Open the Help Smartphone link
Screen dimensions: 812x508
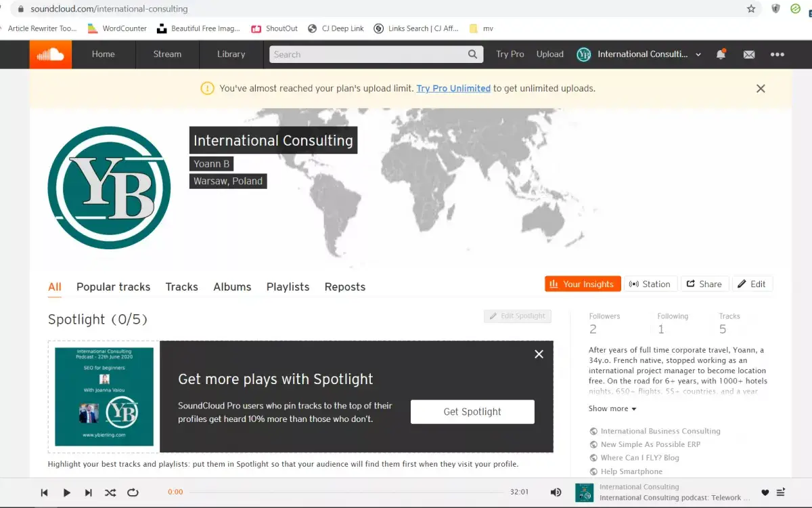click(631, 471)
